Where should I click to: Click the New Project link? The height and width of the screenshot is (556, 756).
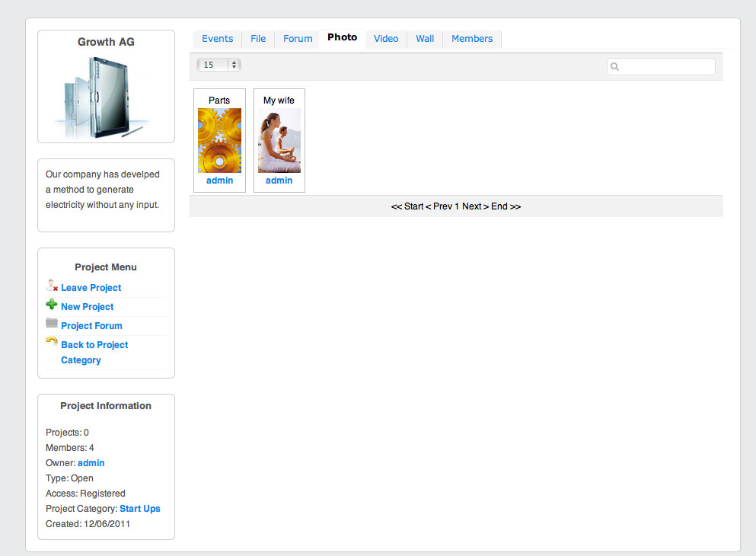tap(88, 307)
